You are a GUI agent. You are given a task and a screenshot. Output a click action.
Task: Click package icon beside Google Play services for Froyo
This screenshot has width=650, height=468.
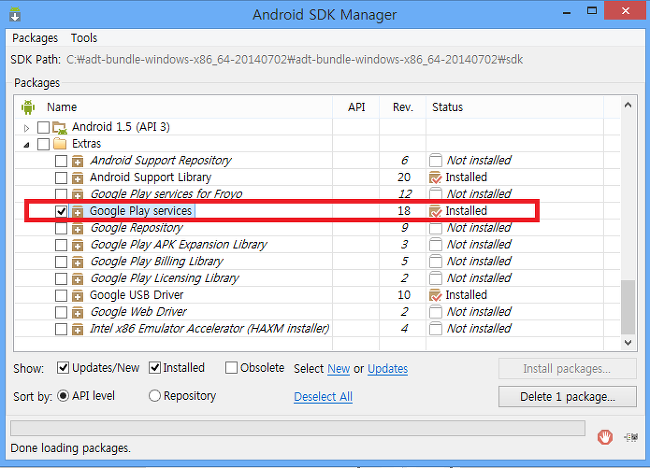[77, 194]
